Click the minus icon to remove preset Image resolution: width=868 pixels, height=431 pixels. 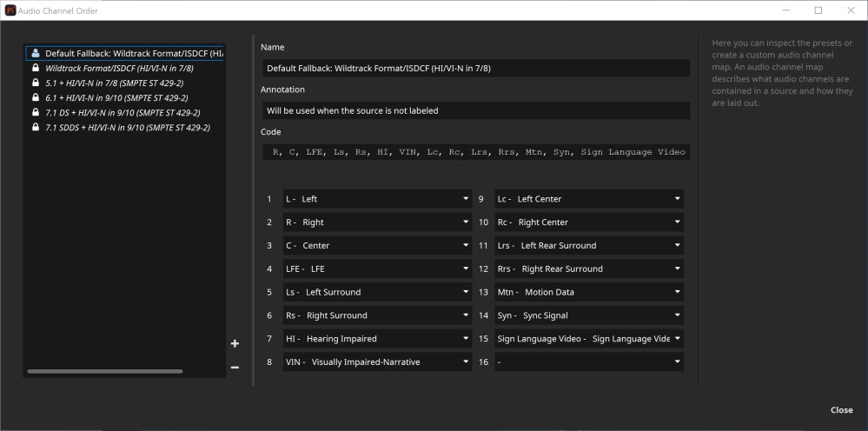pos(235,367)
